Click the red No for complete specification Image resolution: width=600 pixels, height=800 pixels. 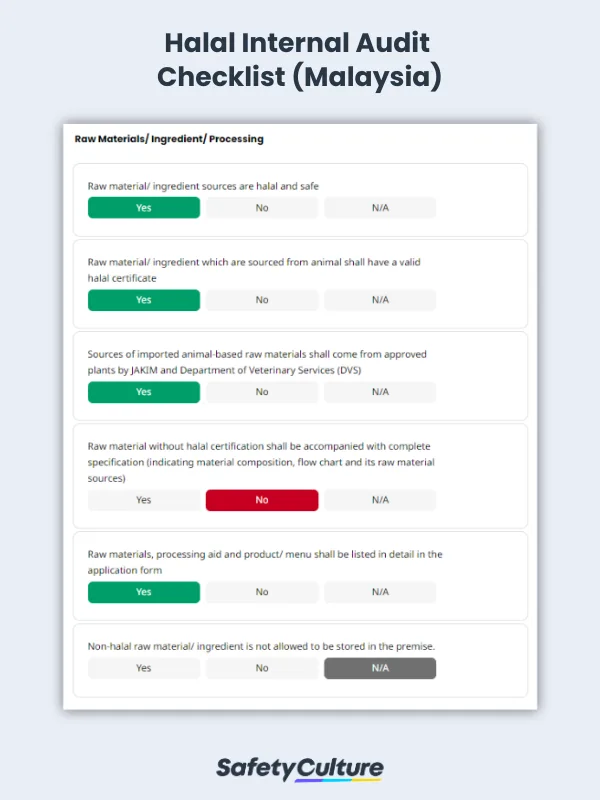[262, 500]
